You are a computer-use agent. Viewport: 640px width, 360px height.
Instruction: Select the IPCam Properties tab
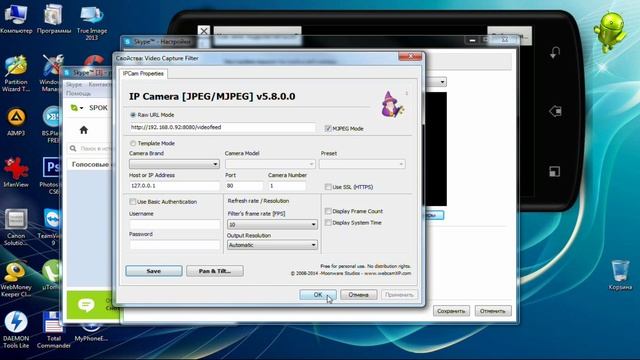143,73
